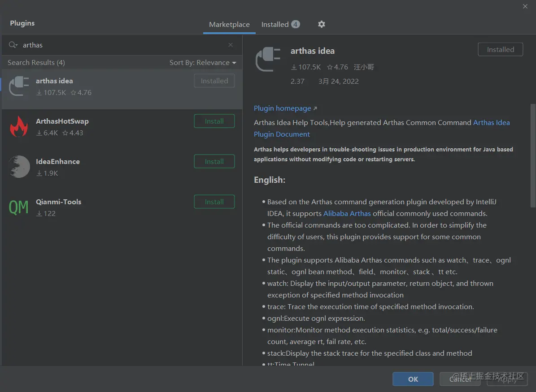
Task: Click the Installed tab count badge 4
Action: [295, 24]
